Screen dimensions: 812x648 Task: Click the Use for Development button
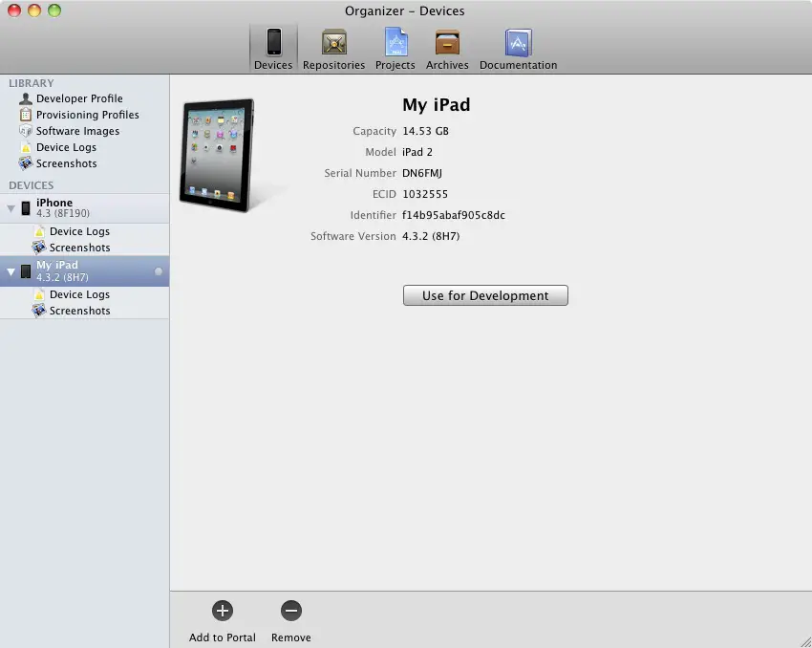pyautogui.click(x=485, y=295)
